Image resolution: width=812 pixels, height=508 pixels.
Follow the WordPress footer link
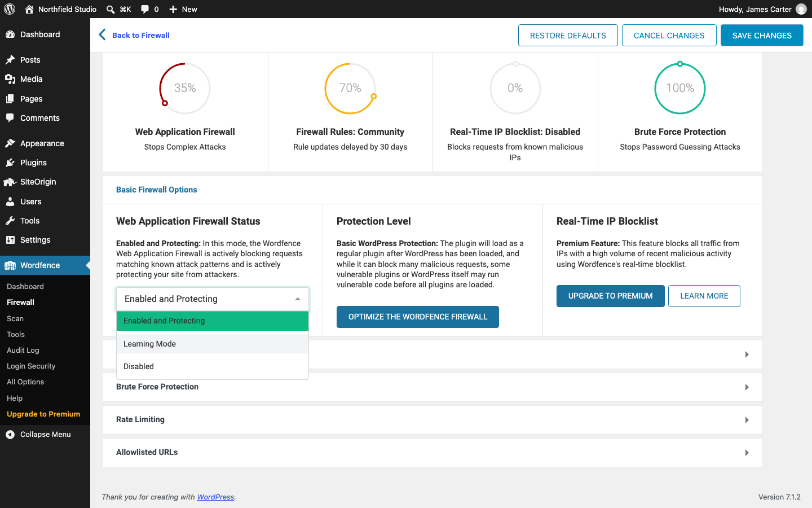click(x=215, y=497)
